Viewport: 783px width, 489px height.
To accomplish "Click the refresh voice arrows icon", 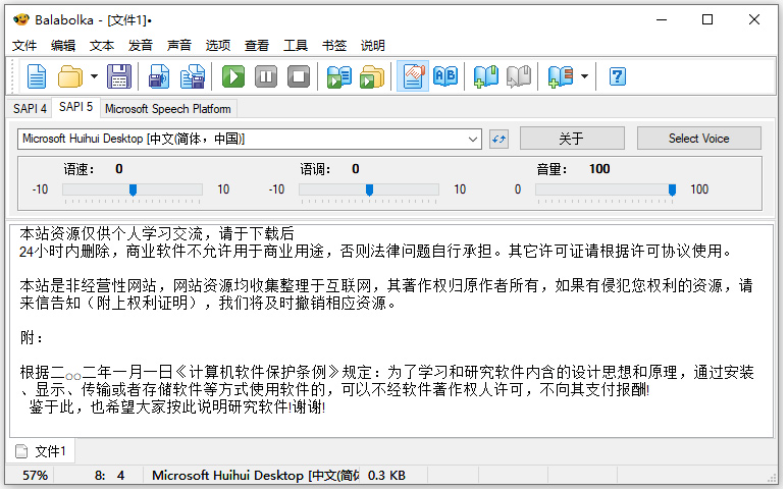I will pyautogui.click(x=499, y=139).
